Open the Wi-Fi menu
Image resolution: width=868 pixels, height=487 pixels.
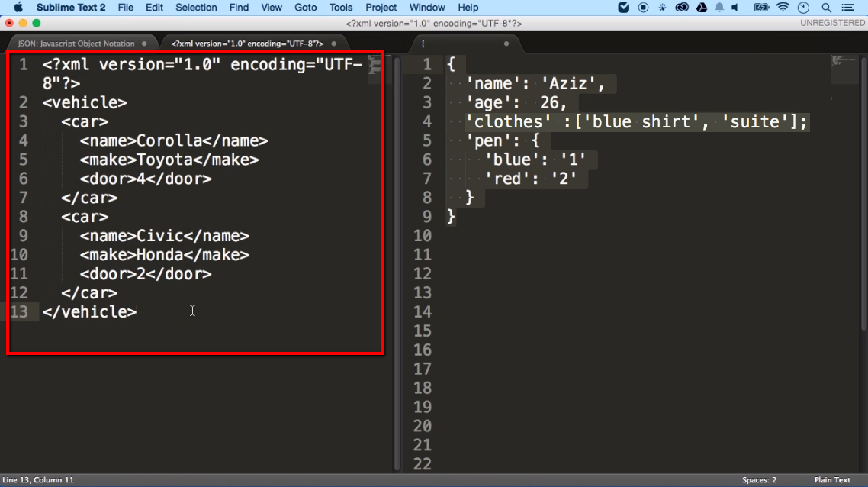click(x=783, y=8)
